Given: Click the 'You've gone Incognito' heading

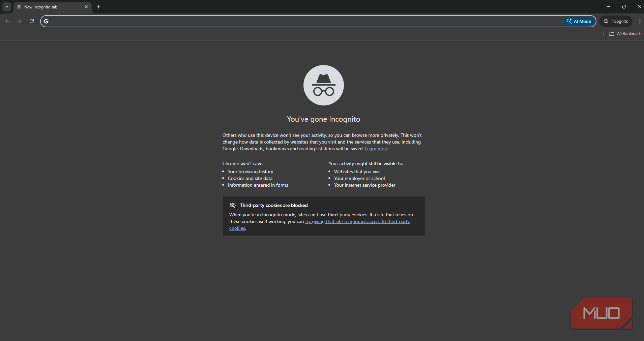Looking at the screenshot, I should [x=324, y=119].
